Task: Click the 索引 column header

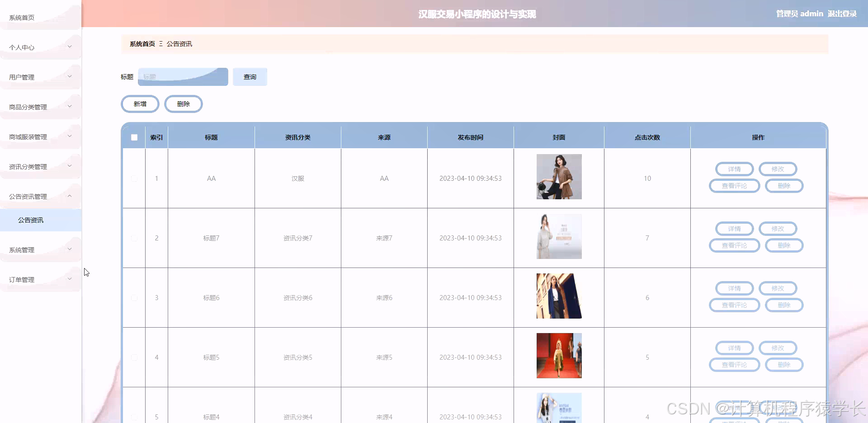Action: tap(156, 137)
